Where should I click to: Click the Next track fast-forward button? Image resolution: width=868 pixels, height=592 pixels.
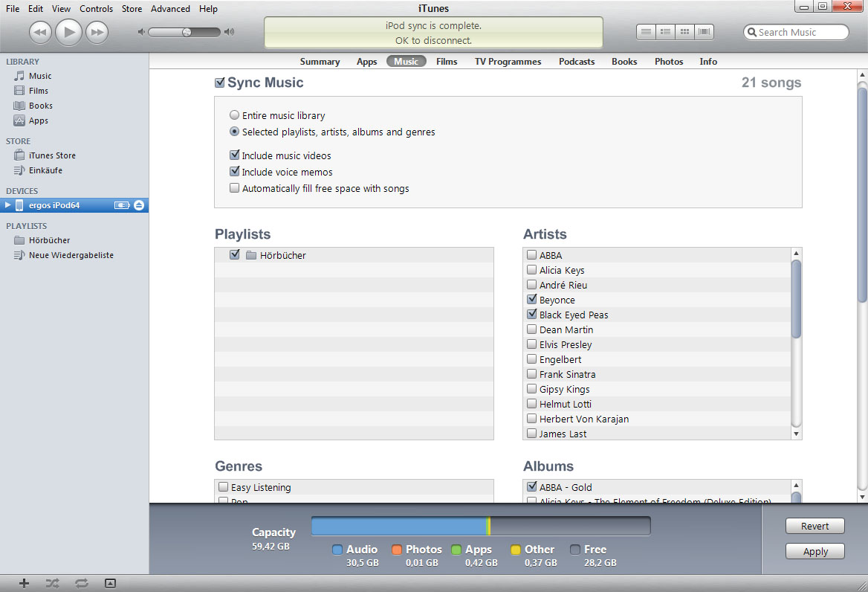(x=97, y=32)
